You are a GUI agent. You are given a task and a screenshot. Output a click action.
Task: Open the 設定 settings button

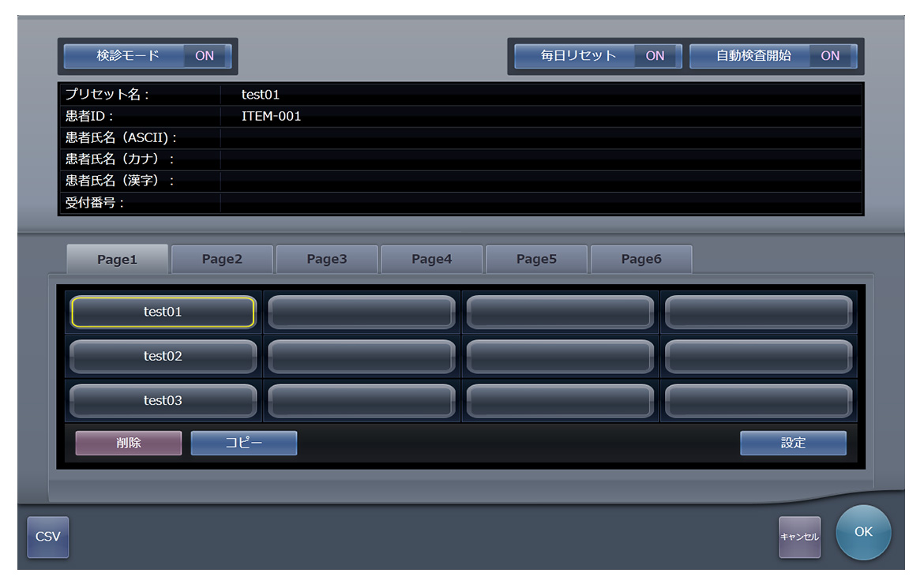793,443
